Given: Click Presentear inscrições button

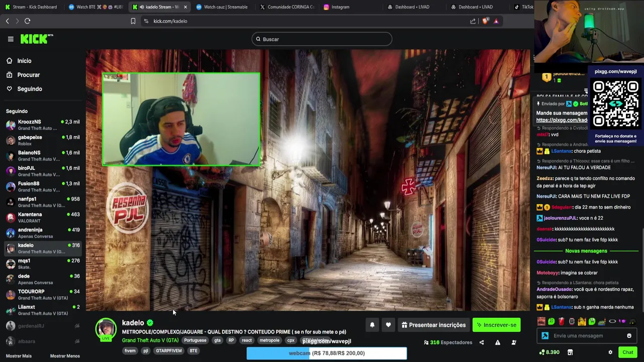Looking at the screenshot, I should [x=434, y=325].
